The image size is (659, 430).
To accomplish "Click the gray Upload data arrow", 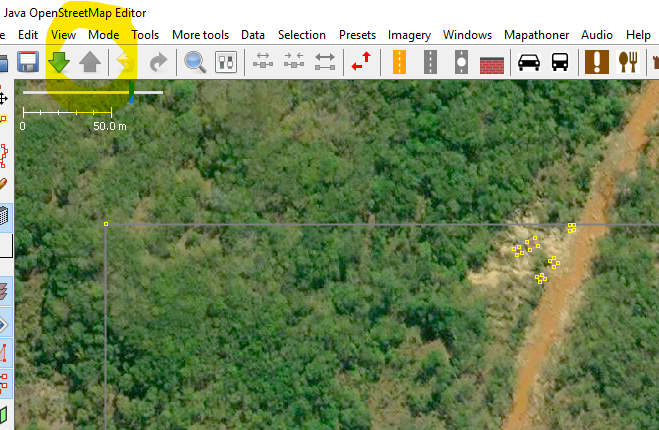I will [91, 62].
